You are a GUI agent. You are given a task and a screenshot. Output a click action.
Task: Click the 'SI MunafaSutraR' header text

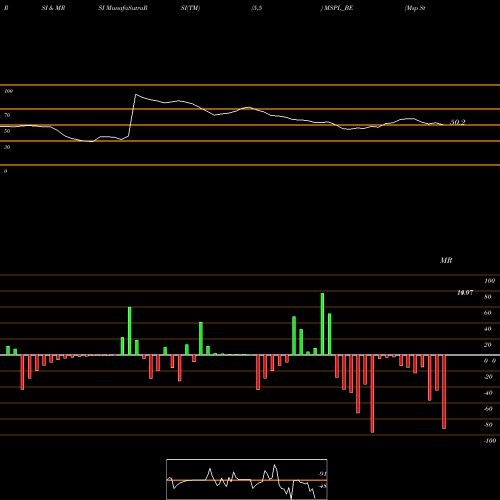point(123,8)
